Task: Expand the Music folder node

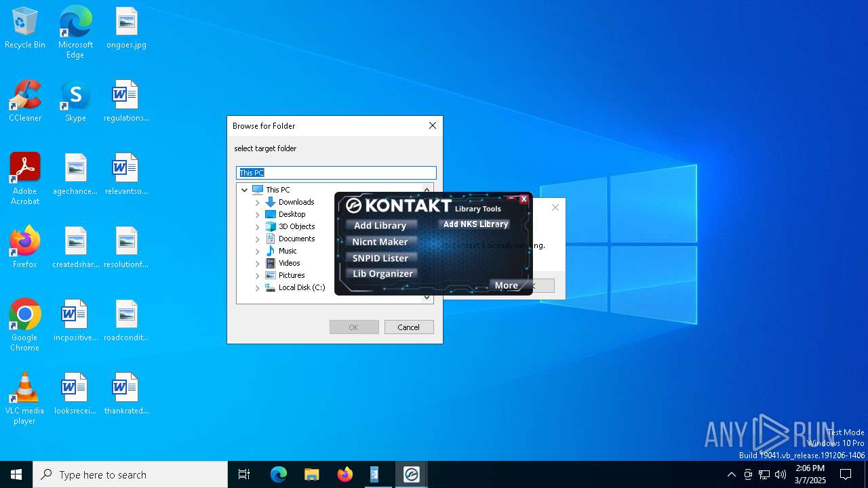Action: click(258, 251)
